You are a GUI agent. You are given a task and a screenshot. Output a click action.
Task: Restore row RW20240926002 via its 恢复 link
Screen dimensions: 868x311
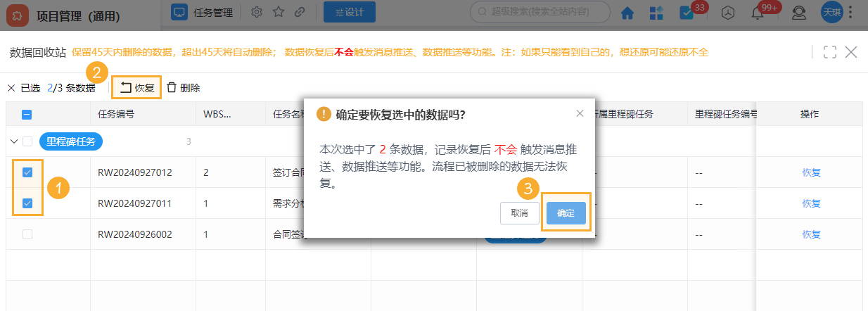pyautogui.click(x=812, y=234)
